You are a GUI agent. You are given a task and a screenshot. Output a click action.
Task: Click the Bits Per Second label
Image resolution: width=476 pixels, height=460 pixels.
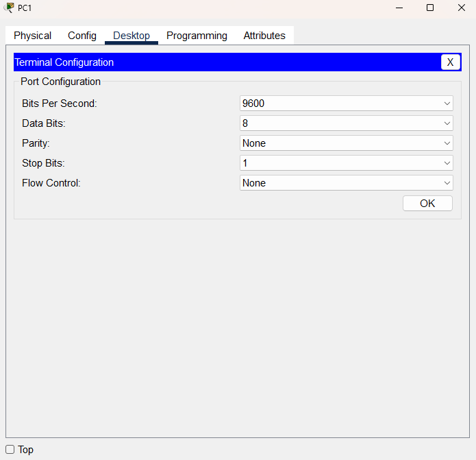[60, 104]
